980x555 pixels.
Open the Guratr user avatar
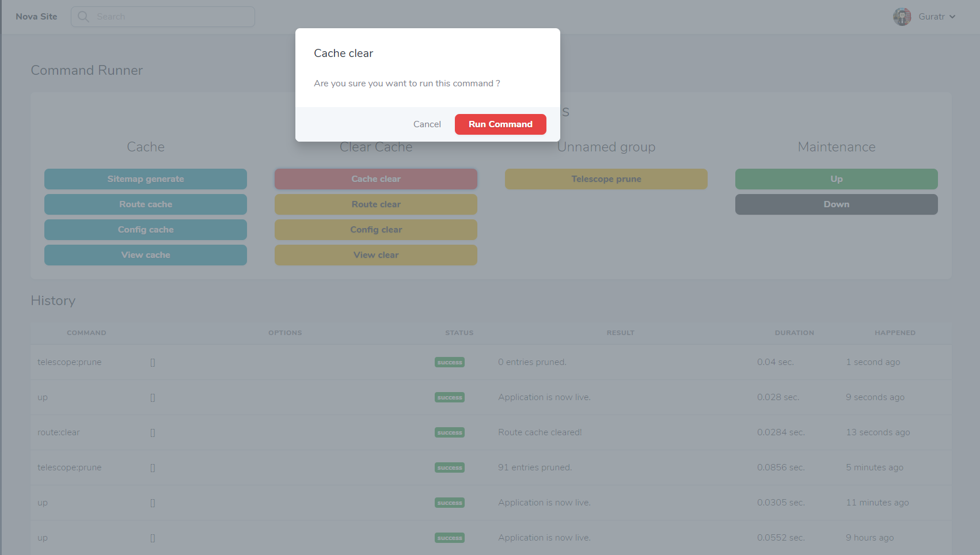[x=902, y=17]
